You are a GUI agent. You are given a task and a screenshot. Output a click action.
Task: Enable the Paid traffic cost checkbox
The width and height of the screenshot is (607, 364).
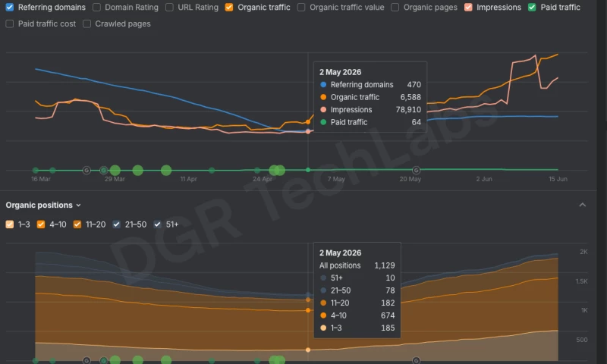[10, 24]
